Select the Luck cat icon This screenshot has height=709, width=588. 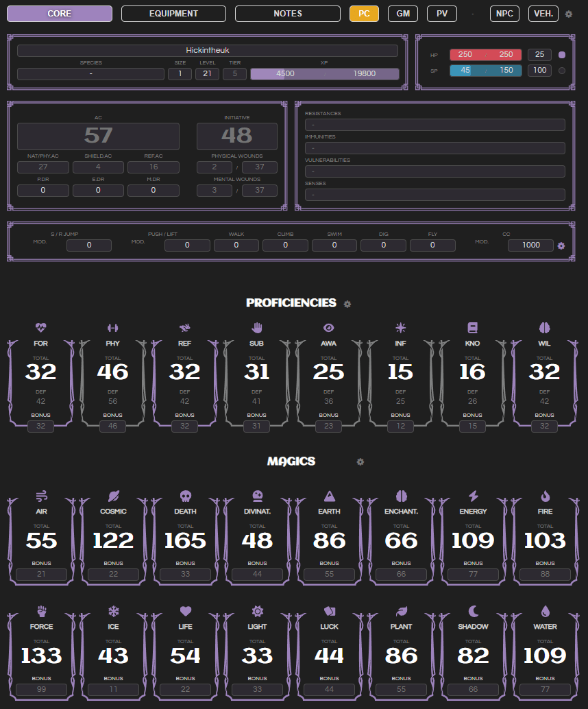pos(329,610)
